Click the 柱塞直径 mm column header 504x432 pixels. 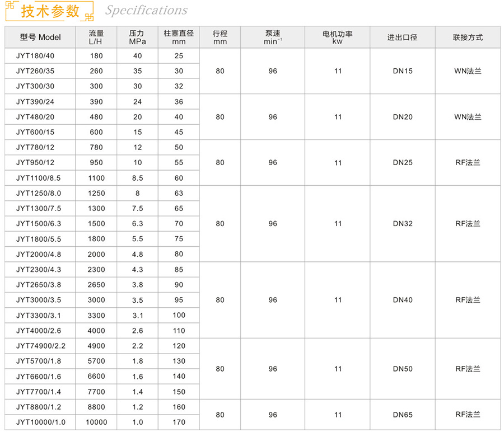pos(179,37)
